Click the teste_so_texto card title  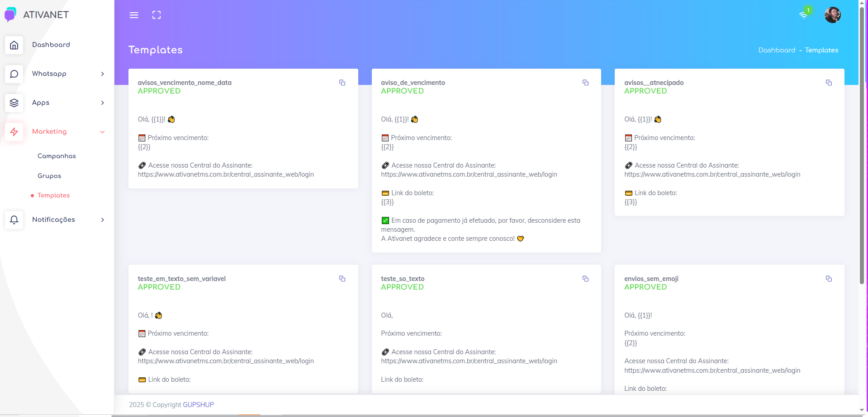[403, 279]
